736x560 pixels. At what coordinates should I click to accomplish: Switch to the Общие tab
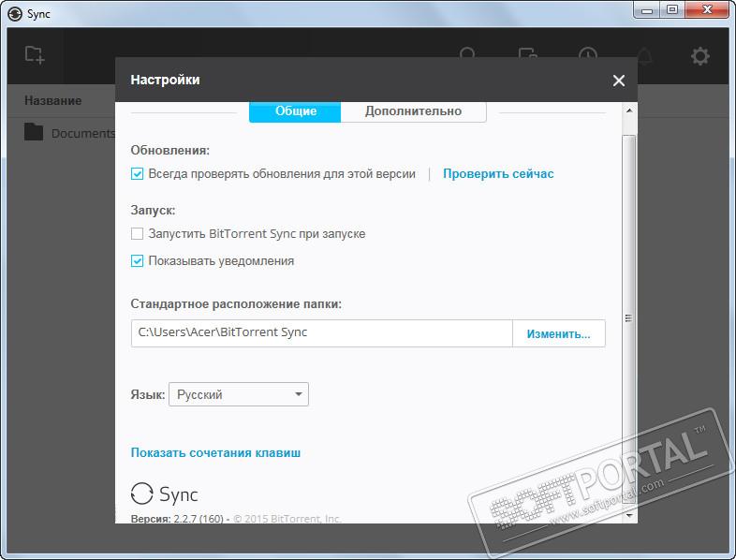(x=295, y=111)
